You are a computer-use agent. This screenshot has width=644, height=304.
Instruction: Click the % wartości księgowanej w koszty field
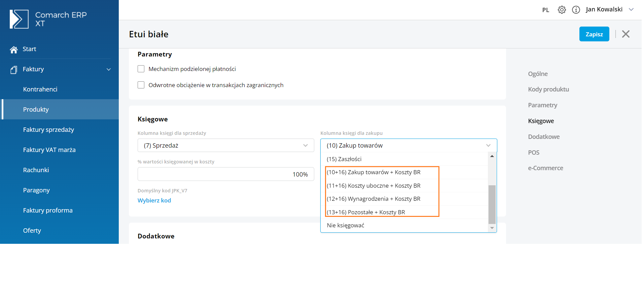click(x=226, y=174)
